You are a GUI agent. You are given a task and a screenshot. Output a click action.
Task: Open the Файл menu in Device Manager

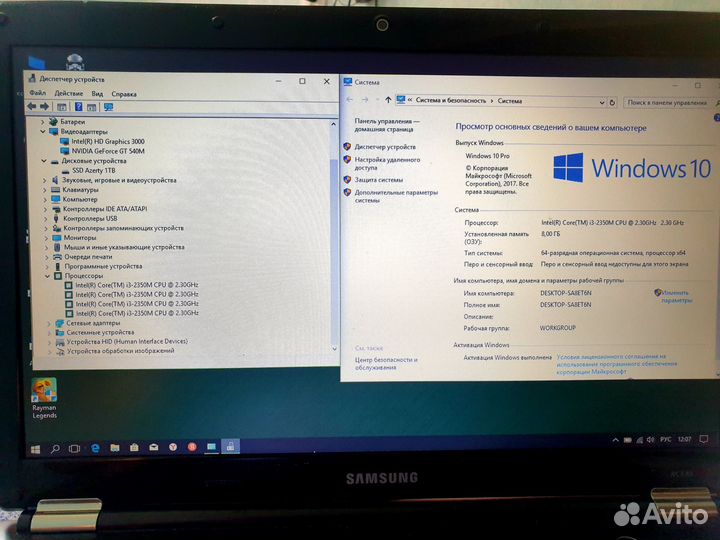[x=38, y=93]
